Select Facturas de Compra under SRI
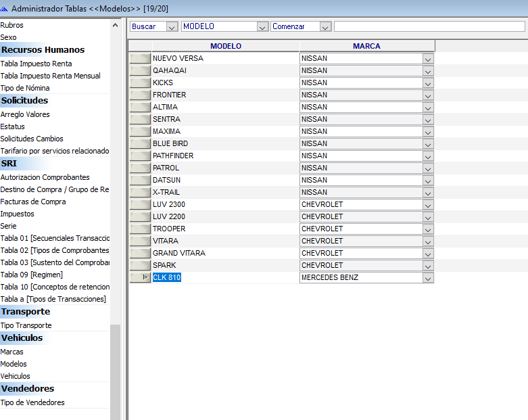 pyautogui.click(x=33, y=202)
